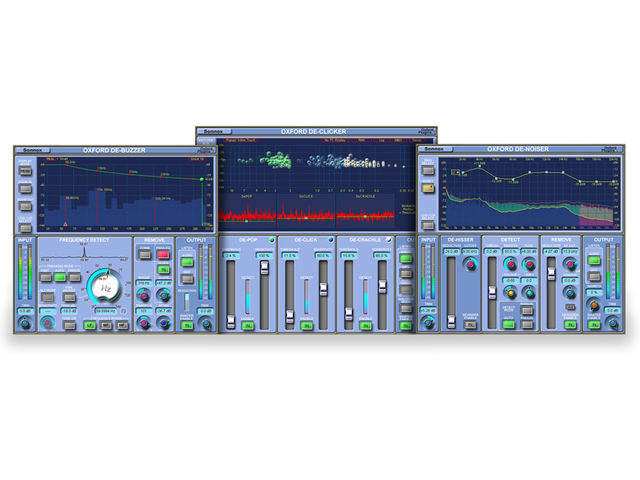This screenshot has width=640, height=480.
Task: Select De-Buzzer's green LF frequency range
Action: pos(90,325)
